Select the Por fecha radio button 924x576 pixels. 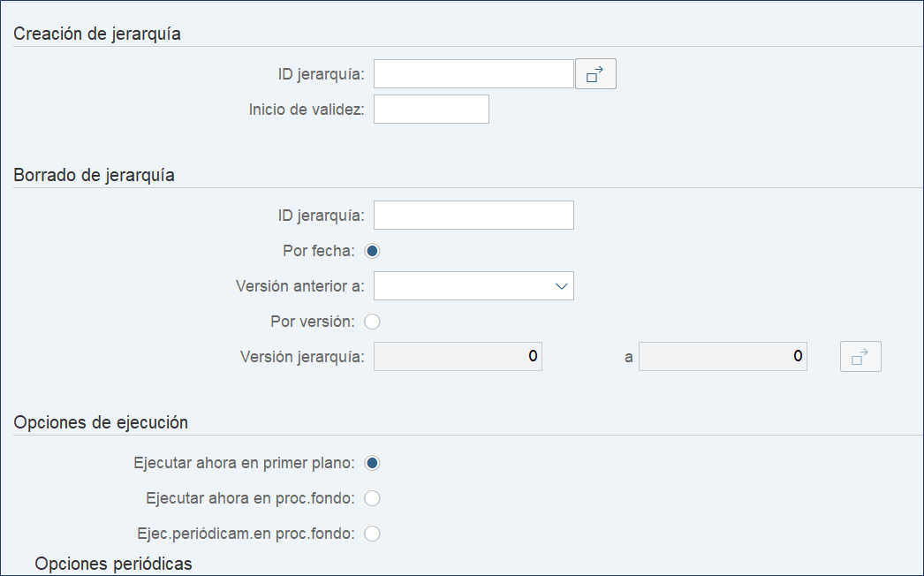(x=372, y=251)
